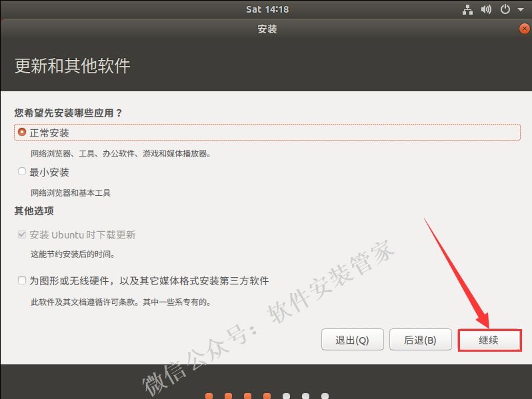The height and width of the screenshot is (399, 532).
Task: Close the installer window with the orange X
Action: tap(525, 29)
